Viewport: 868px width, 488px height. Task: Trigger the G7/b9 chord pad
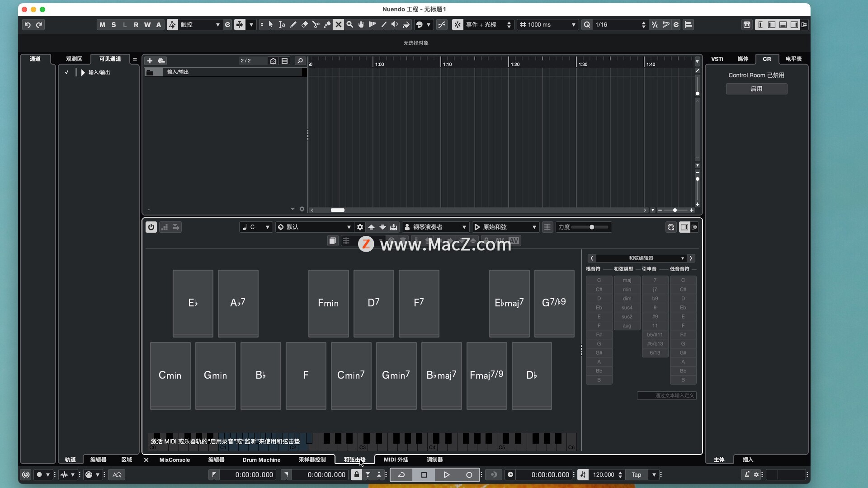click(554, 303)
